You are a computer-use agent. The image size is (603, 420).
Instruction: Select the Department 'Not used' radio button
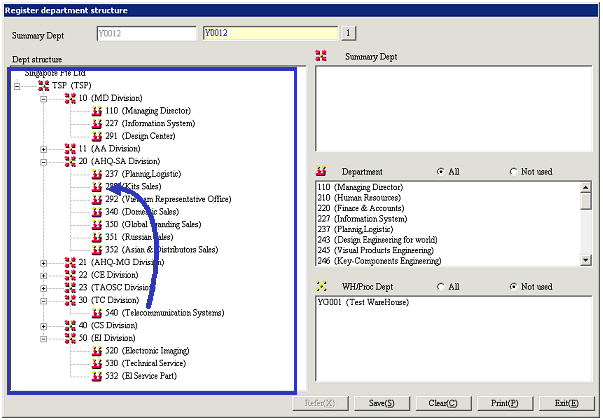click(515, 172)
